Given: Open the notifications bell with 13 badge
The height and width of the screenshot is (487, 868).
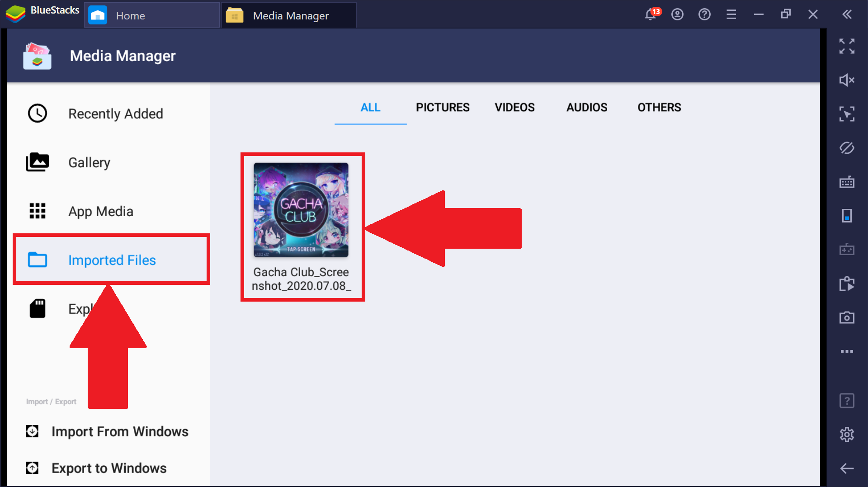Looking at the screenshot, I should [651, 14].
